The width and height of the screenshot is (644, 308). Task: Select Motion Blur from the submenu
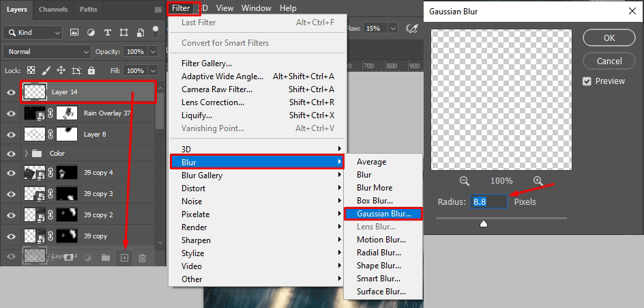point(381,239)
